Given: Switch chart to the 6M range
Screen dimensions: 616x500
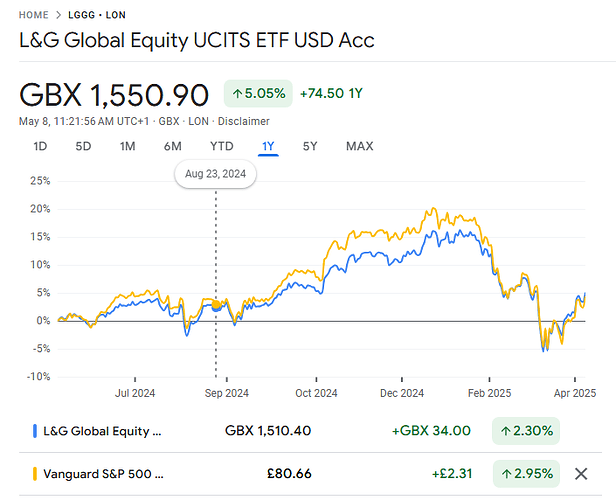Looking at the screenshot, I should tap(172, 147).
